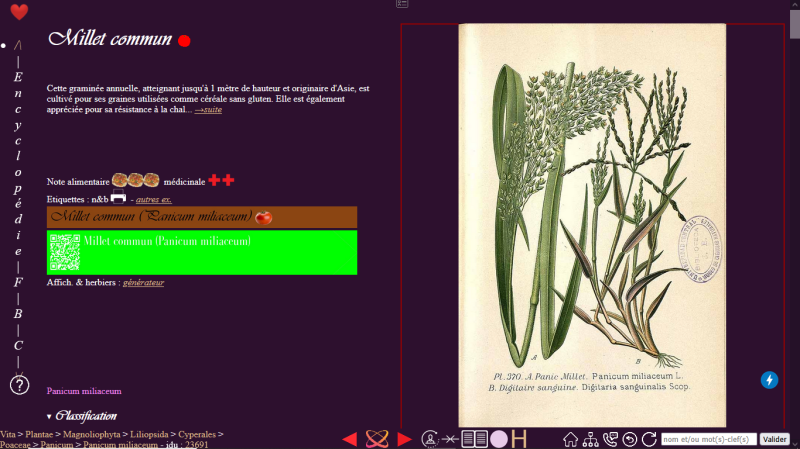Click the letter B in the sidebar
The height and width of the screenshot is (449, 800).
pyautogui.click(x=18, y=314)
